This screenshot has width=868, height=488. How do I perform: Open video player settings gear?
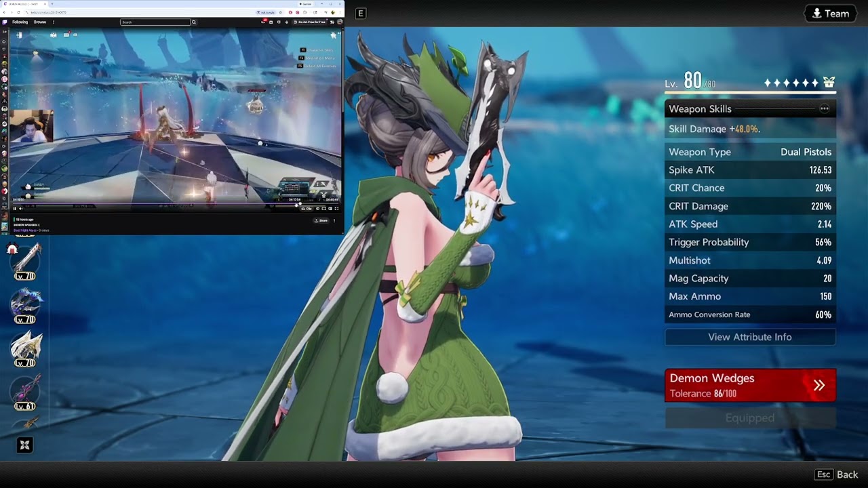(317, 209)
